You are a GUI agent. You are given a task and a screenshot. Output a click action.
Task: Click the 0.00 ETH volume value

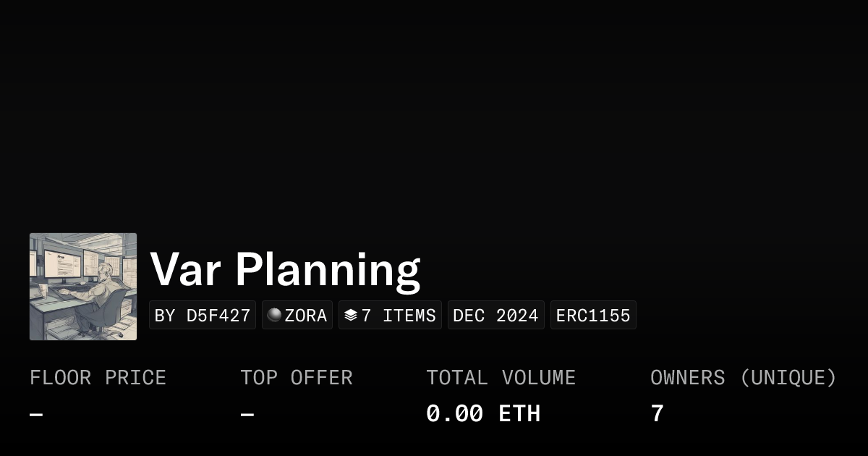482,414
